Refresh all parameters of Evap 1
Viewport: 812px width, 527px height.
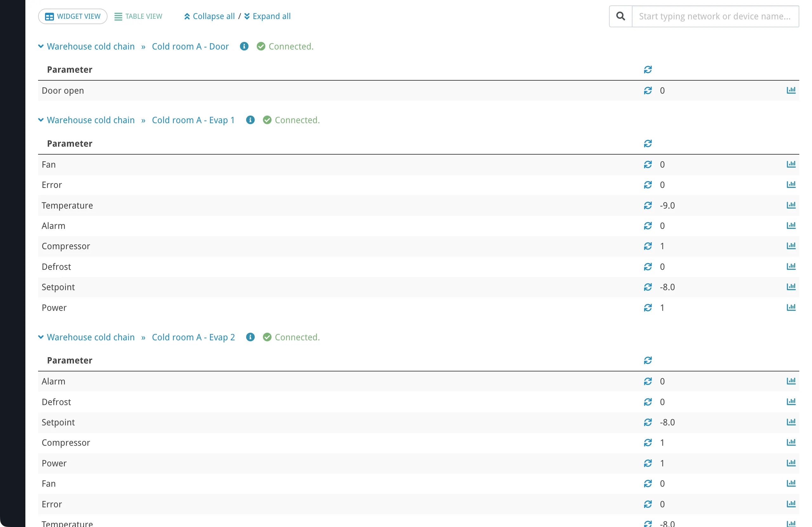click(x=648, y=143)
